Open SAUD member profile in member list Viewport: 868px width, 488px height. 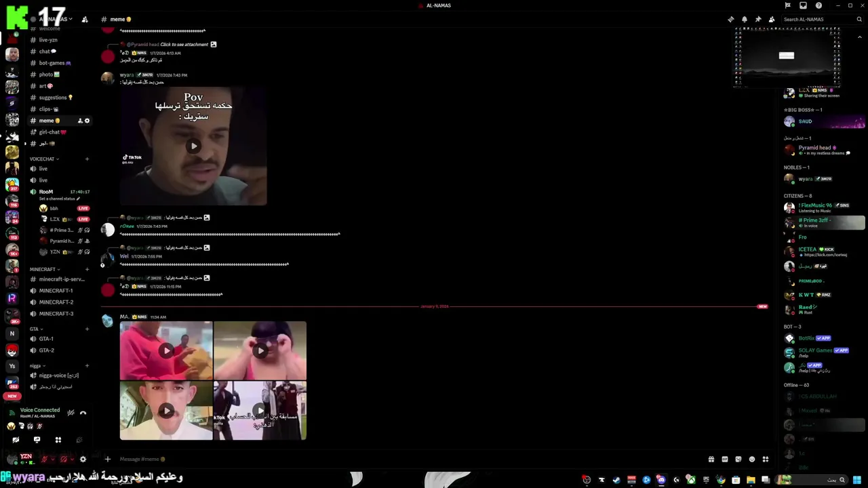tap(824, 121)
